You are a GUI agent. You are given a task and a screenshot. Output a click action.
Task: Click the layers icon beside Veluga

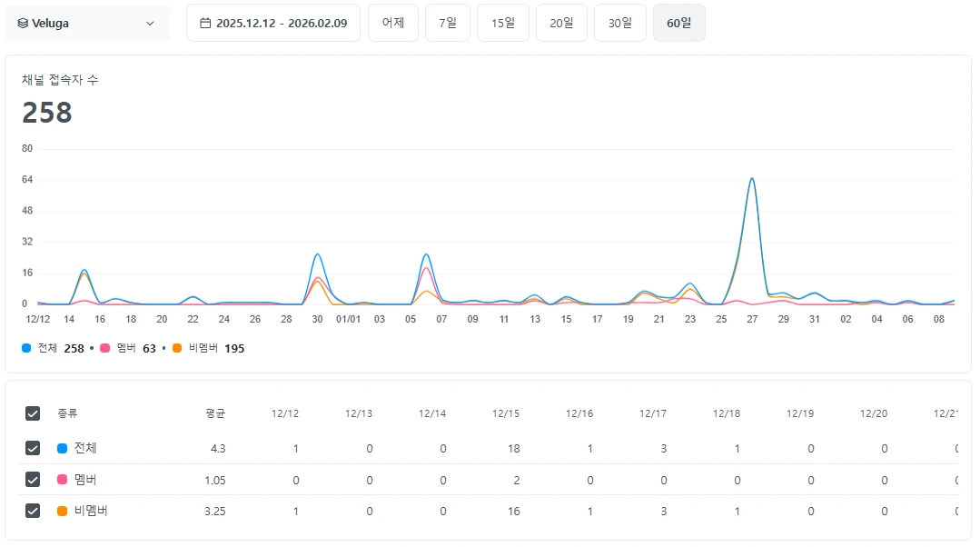pyautogui.click(x=23, y=24)
